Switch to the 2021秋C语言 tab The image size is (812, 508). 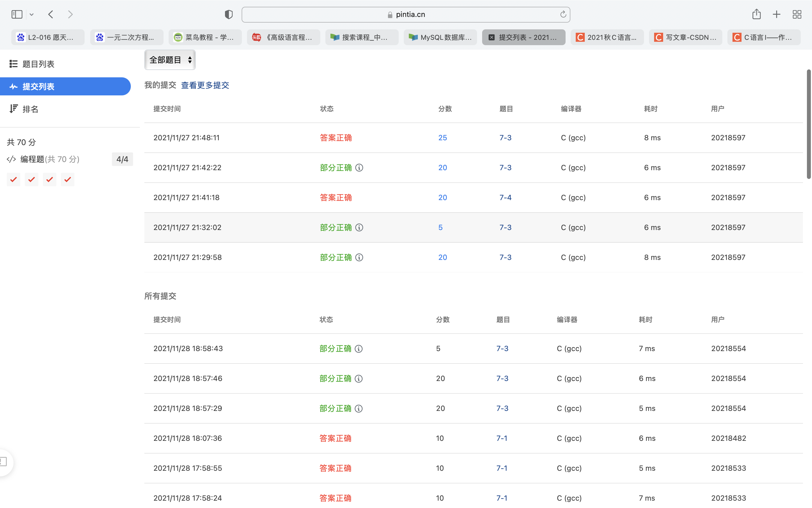tap(607, 37)
